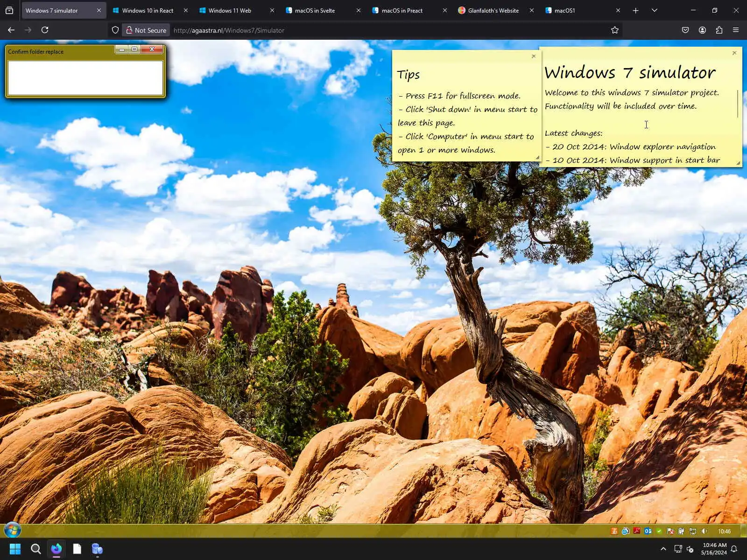
Task: Click the white content area of Confirm folder replace
Action: [85, 78]
